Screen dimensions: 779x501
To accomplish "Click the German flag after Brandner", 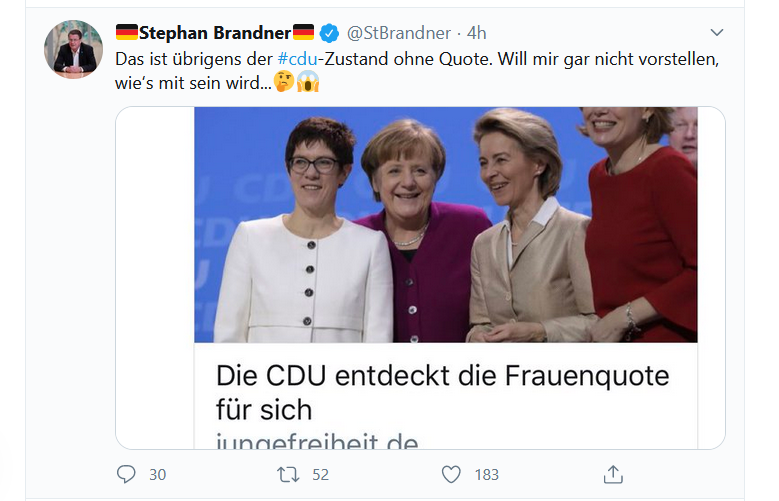I will pyautogui.click(x=304, y=33).
